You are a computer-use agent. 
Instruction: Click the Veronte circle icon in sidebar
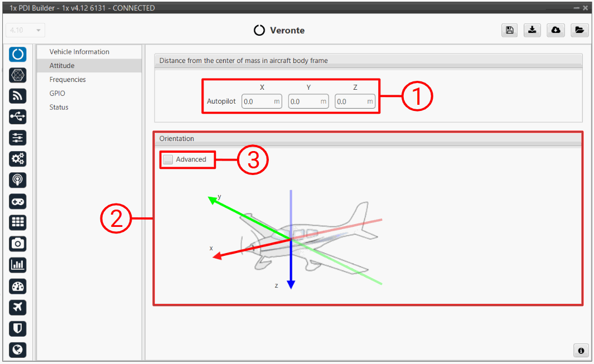[18, 54]
